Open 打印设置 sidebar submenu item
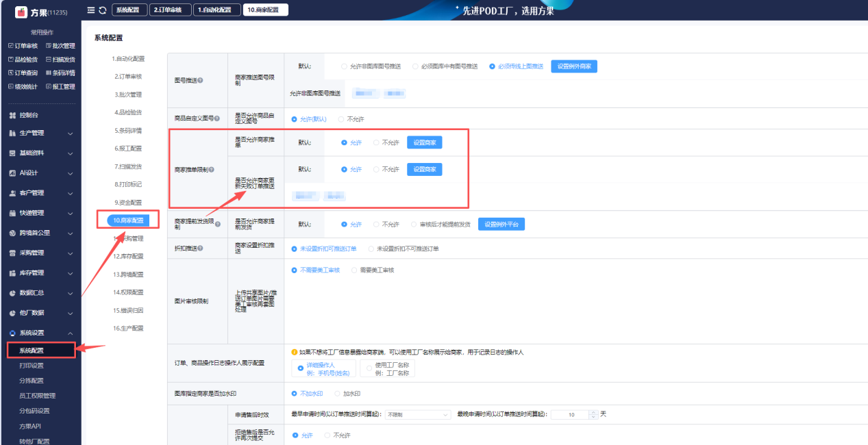The image size is (868, 445). pos(32,366)
